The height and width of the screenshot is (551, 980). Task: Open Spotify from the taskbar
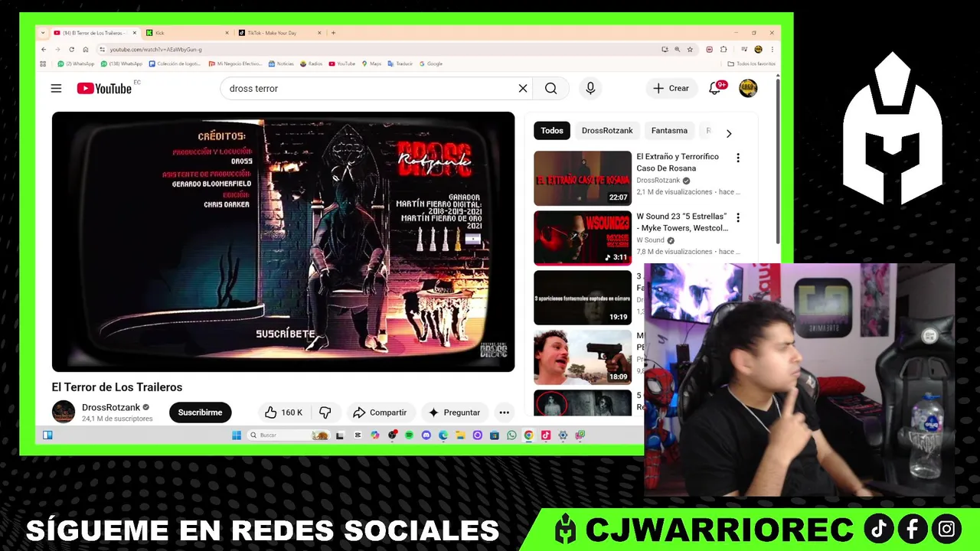(409, 435)
